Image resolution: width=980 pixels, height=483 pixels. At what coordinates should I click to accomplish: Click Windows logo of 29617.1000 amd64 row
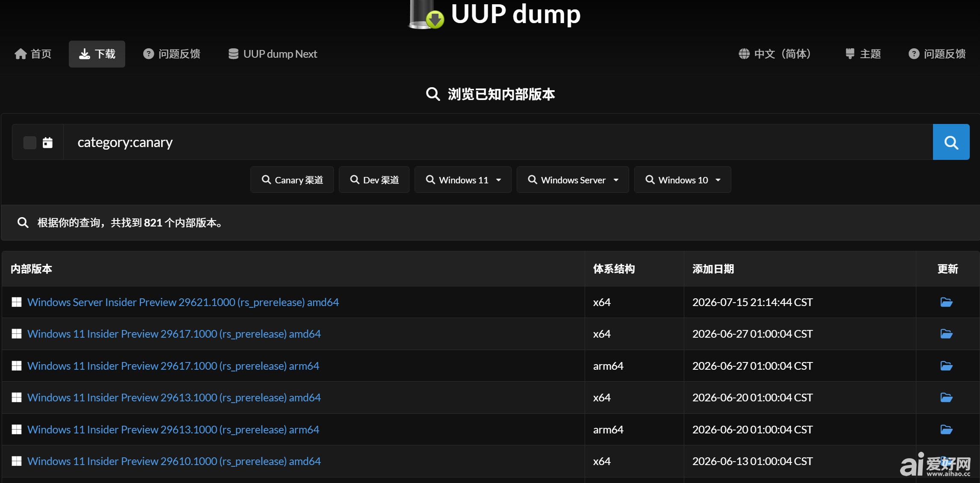pyautogui.click(x=17, y=334)
